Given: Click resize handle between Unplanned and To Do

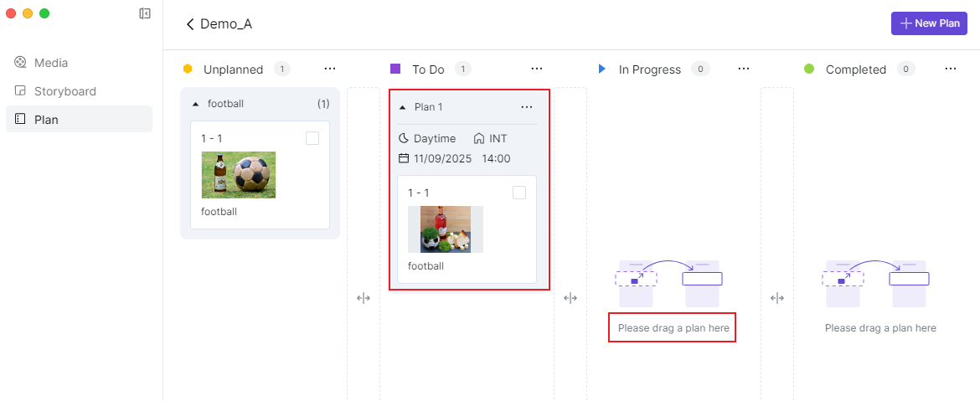Looking at the screenshot, I should pyautogui.click(x=364, y=298).
